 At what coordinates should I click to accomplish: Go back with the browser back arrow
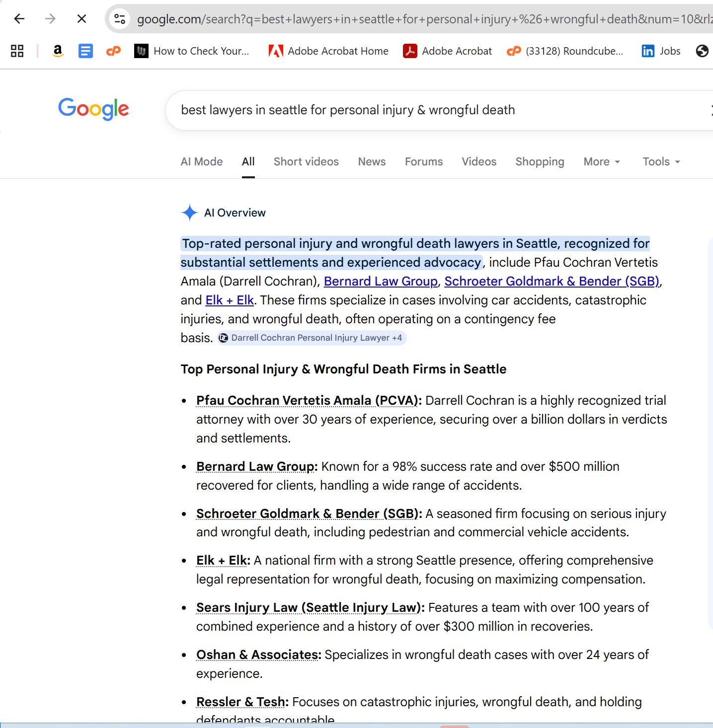point(19,19)
